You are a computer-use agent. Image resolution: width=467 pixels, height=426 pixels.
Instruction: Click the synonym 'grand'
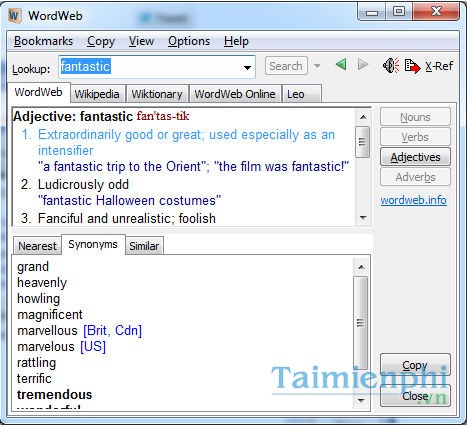pos(33,267)
